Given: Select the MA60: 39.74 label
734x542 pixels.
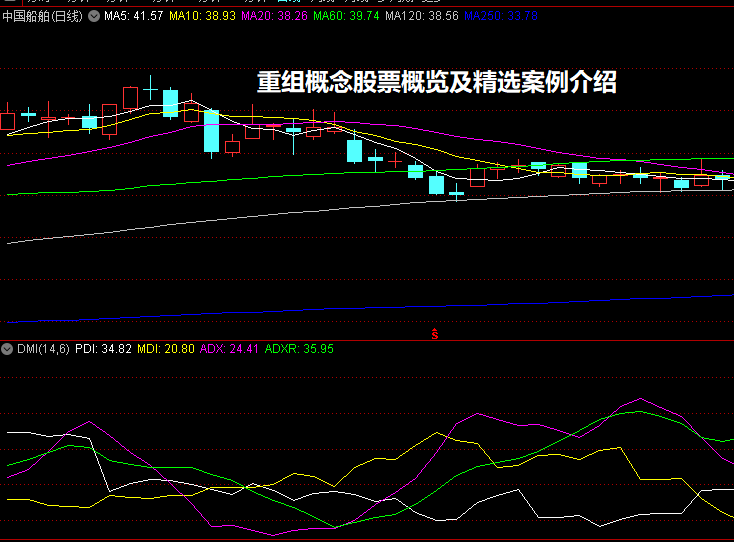Looking at the screenshot, I should [x=346, y=16].
